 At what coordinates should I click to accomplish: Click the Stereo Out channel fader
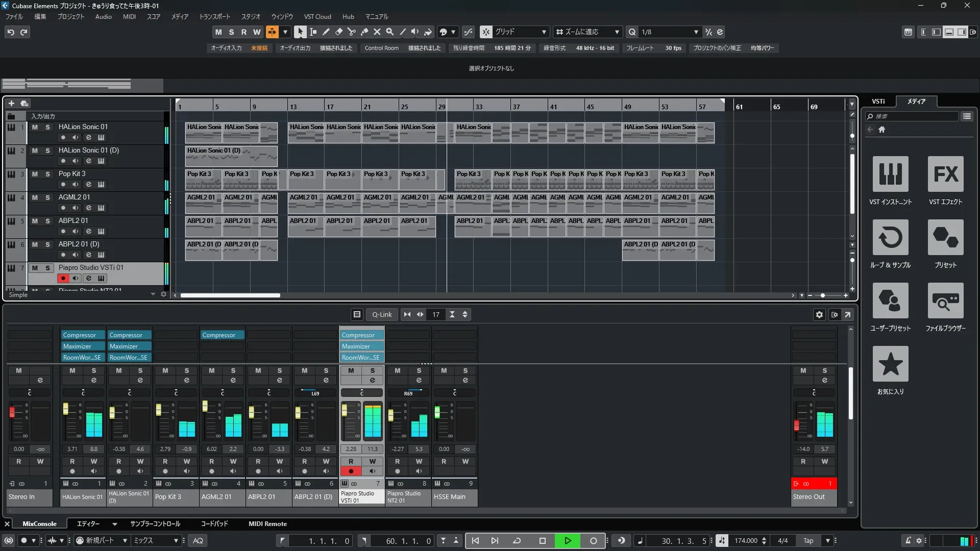tap(796, 425)
